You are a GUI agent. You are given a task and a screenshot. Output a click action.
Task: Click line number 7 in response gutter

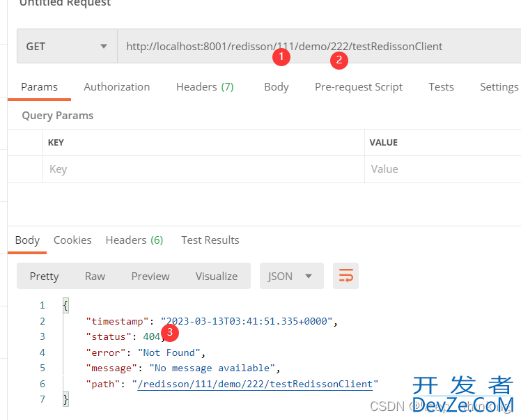(42, 399)
